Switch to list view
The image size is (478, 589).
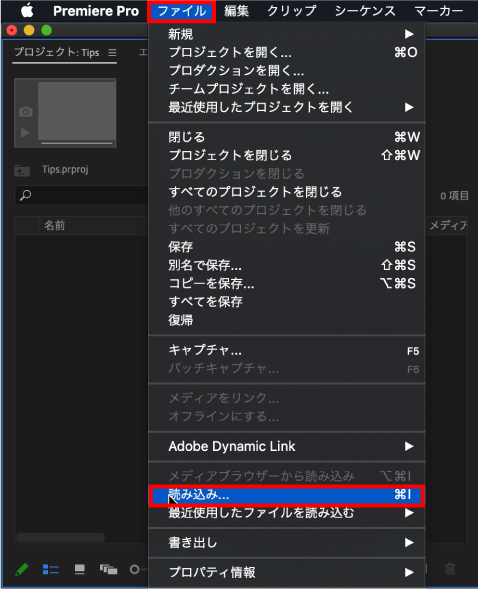click(x=50, y=569)
